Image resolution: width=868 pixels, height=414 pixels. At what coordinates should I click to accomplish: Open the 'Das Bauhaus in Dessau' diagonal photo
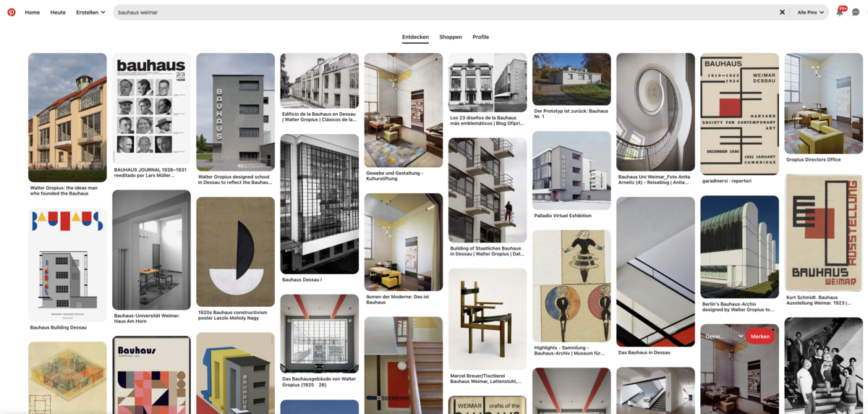click(655, 271)
